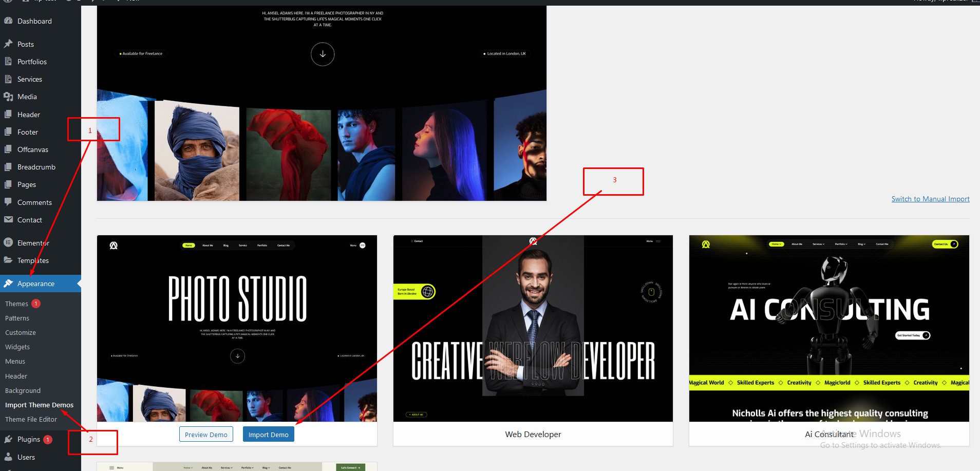The image size is (980, 471).
Task: Click the Preview Demo button
Action: point(206,434)
